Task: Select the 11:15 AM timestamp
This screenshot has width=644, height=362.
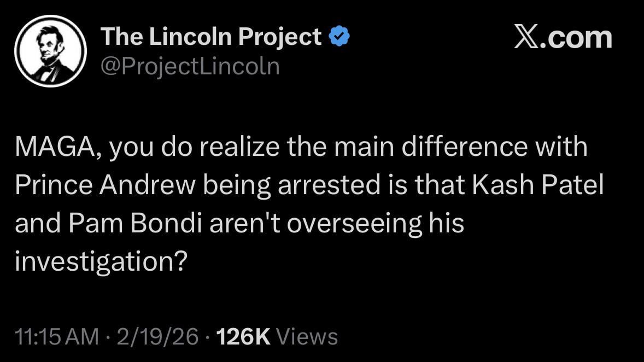Action: coord(57,337)
